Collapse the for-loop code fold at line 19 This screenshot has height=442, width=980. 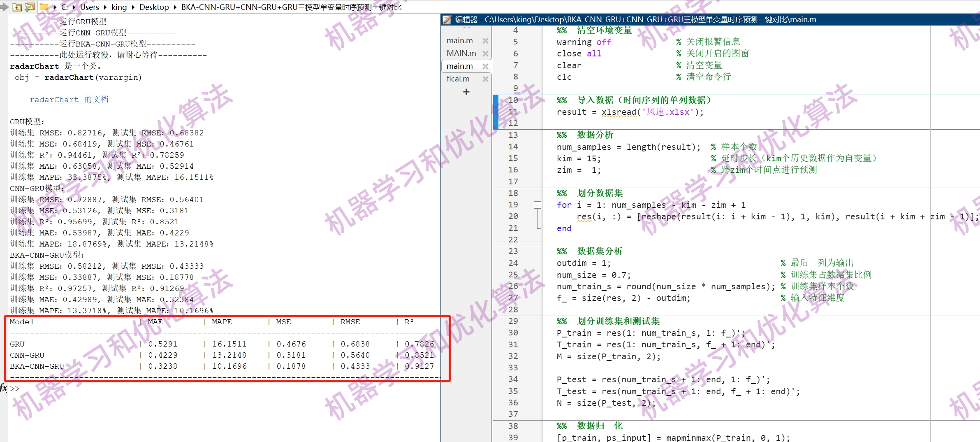537,205
